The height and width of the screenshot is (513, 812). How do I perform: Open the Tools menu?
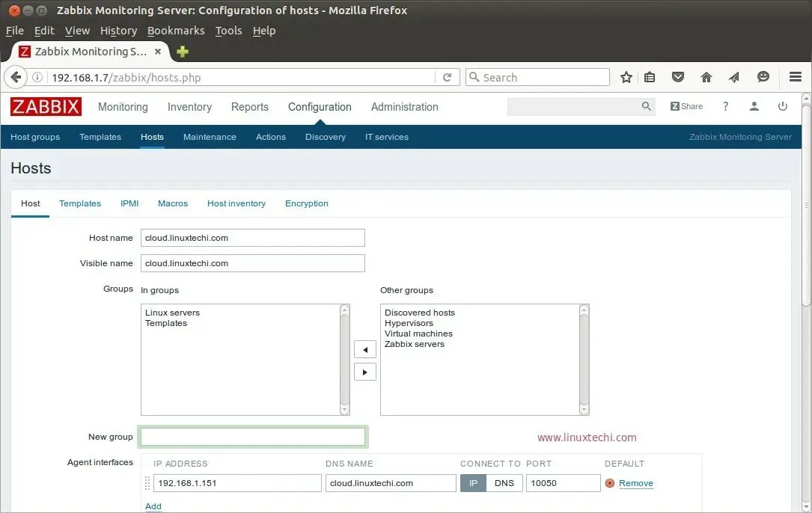point(228,31)
